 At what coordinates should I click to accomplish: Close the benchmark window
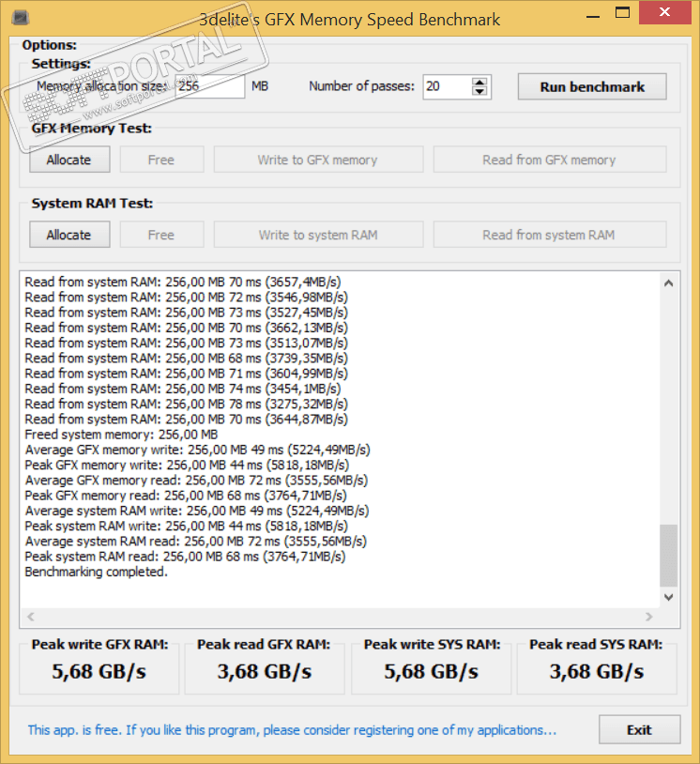tap(664, 12)
